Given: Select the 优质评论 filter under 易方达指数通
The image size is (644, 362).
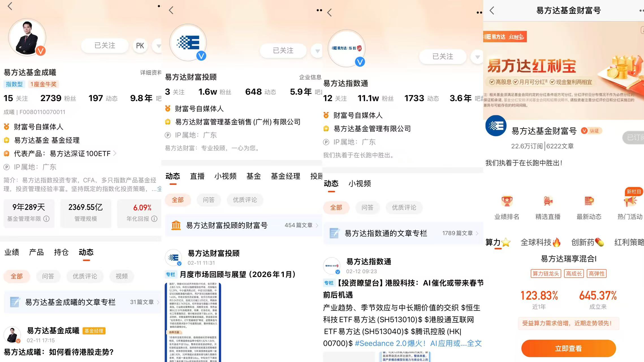Looking at the screenshot, I should pos(404,208).
